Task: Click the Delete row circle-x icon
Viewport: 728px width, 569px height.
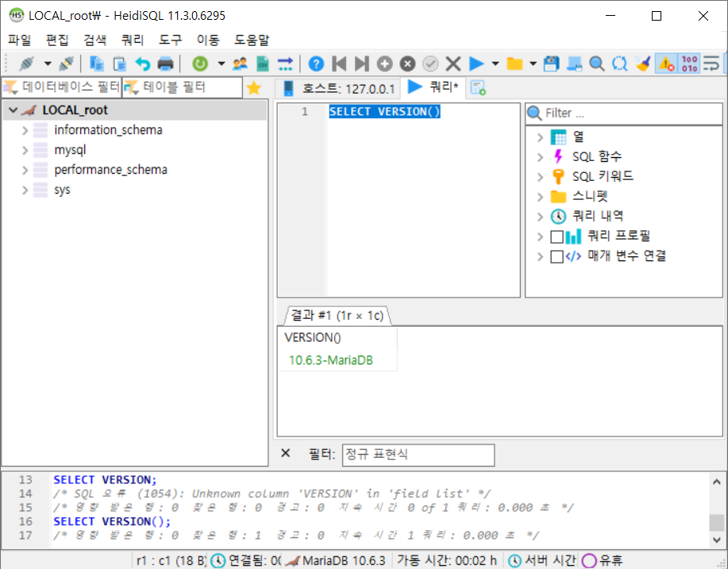Action: point(407,63)
